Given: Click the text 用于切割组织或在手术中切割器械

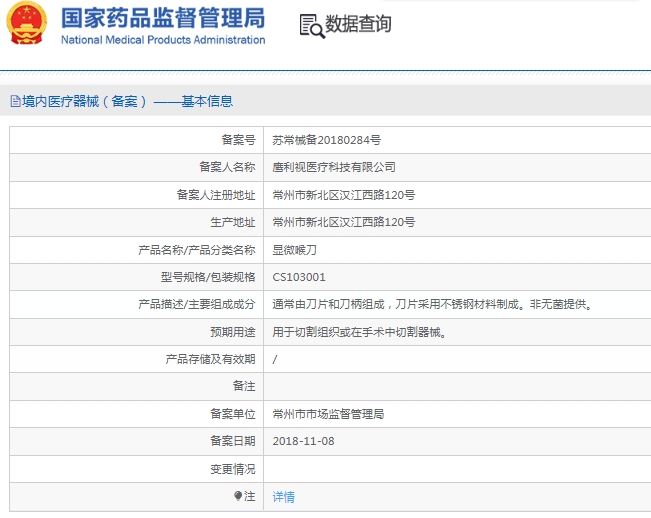Looking at the screenshot, I should pos(360,332).
